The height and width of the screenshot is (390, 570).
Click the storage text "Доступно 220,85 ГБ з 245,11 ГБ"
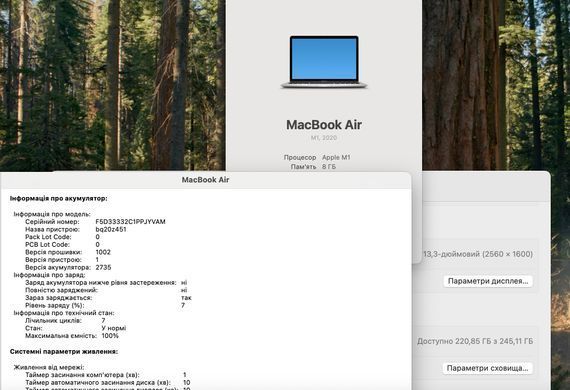tap(475, 341)
